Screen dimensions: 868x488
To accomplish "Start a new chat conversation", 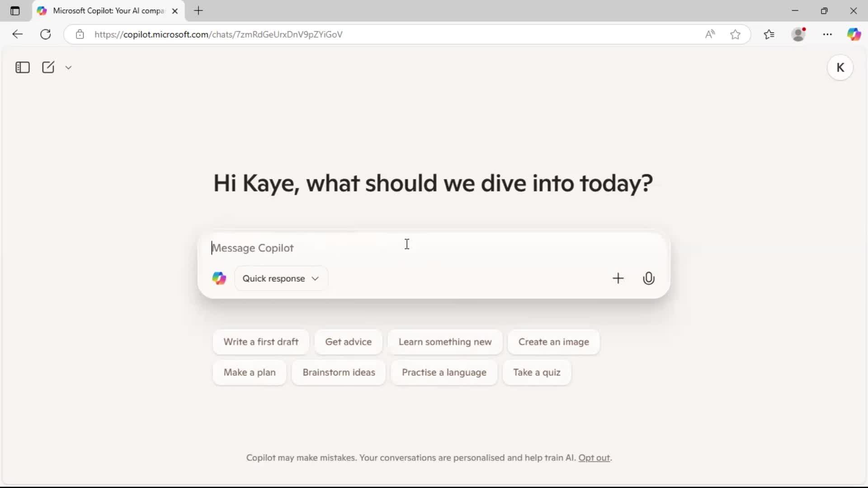I will (x=47, y=67).
